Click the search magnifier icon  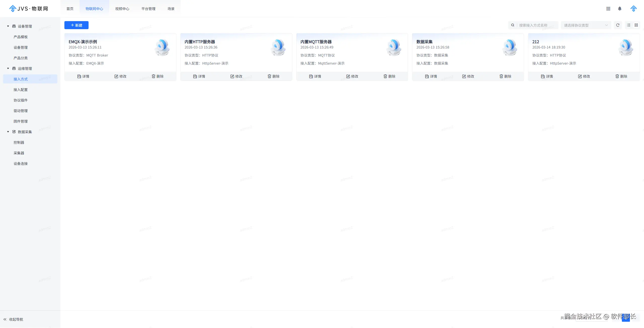pos(513,25)
